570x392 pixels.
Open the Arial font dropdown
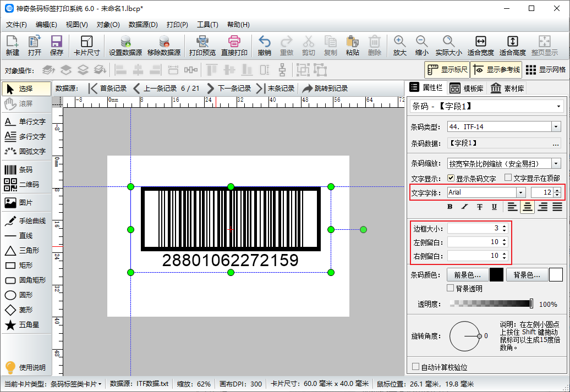521,192
